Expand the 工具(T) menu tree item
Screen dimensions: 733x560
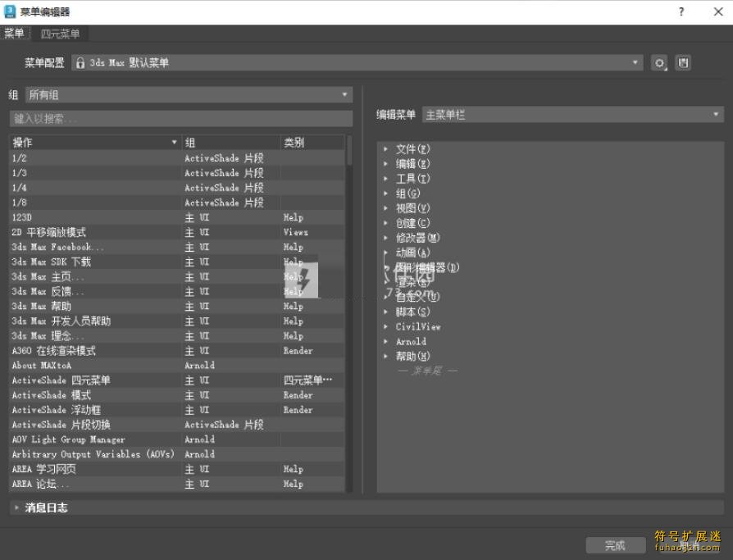385,179
